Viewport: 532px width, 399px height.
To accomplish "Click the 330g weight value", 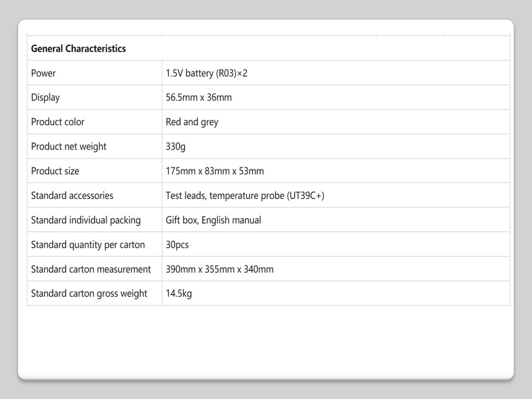I will coord(175,147).
